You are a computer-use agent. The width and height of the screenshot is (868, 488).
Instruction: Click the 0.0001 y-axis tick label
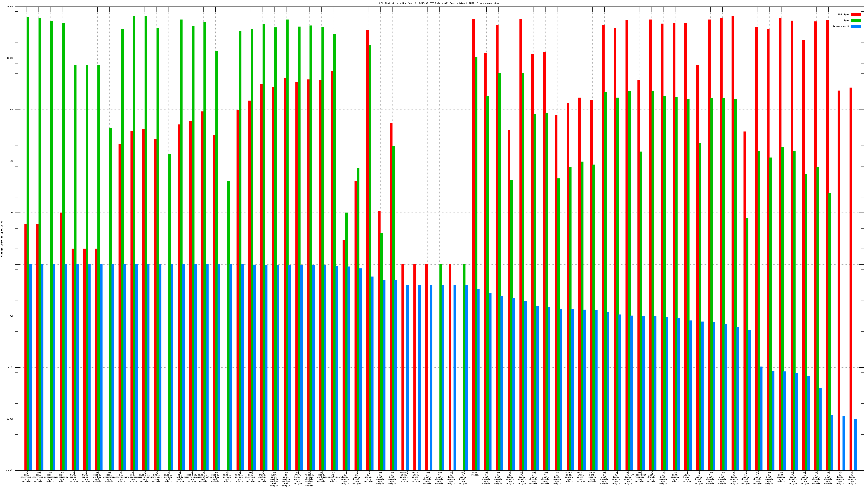click(10, 470)
